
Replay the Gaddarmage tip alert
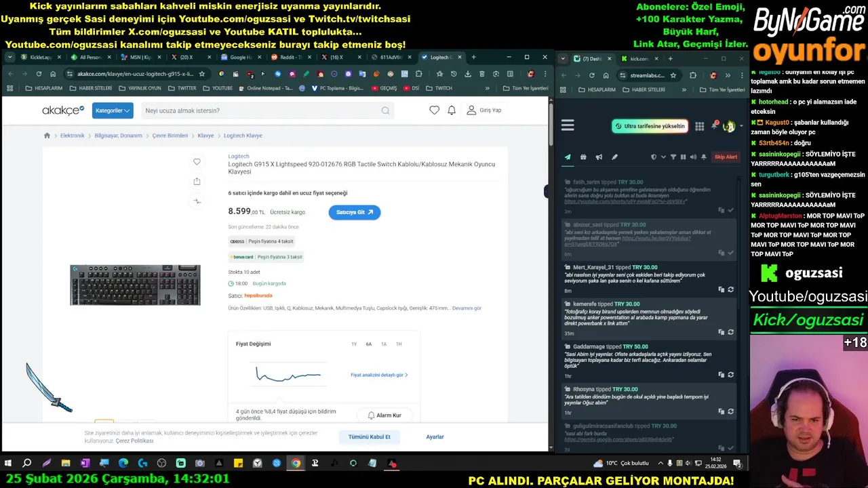click(730, 375)
